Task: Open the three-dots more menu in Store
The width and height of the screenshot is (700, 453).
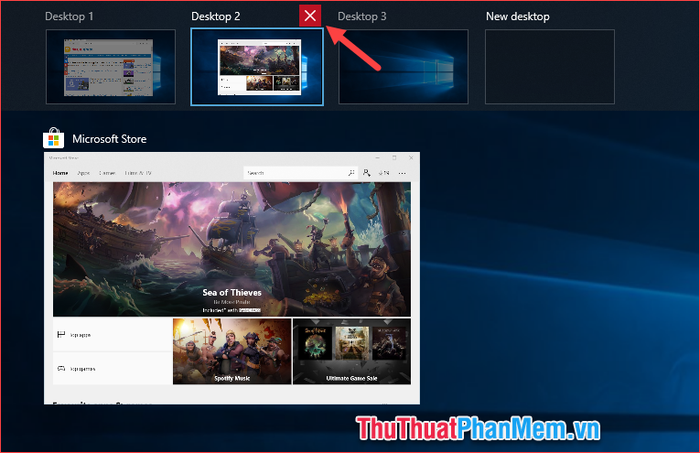Action: click(x=402, y=173)
